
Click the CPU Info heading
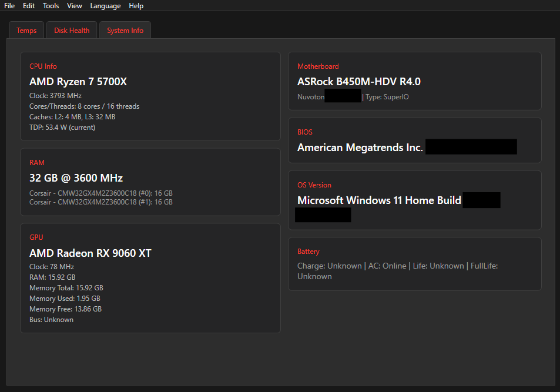[x=43, y=66]
